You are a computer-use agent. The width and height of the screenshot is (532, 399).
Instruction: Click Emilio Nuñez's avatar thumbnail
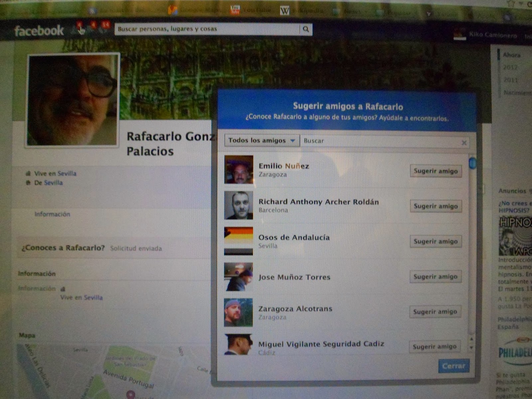238,170
